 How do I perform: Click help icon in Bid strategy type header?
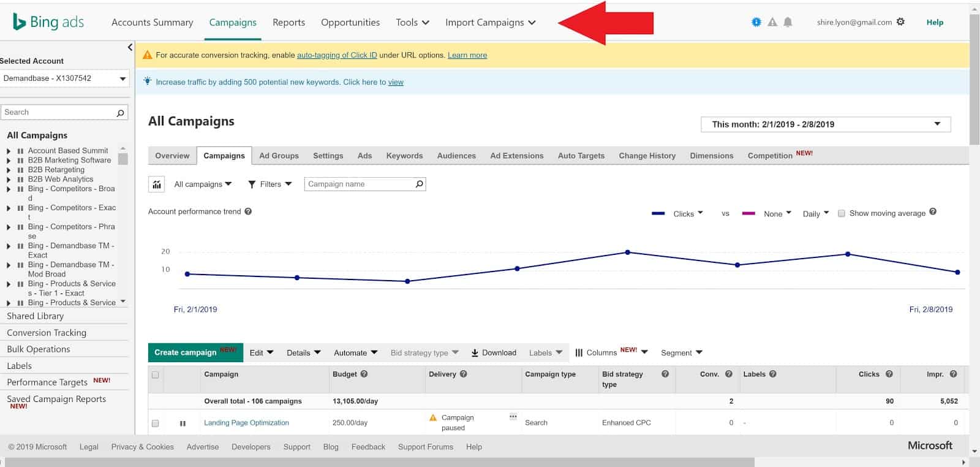click(x=665, y=374)
